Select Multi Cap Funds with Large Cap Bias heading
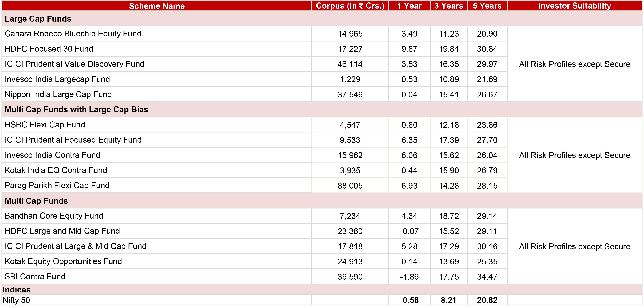 click(76, 110)
